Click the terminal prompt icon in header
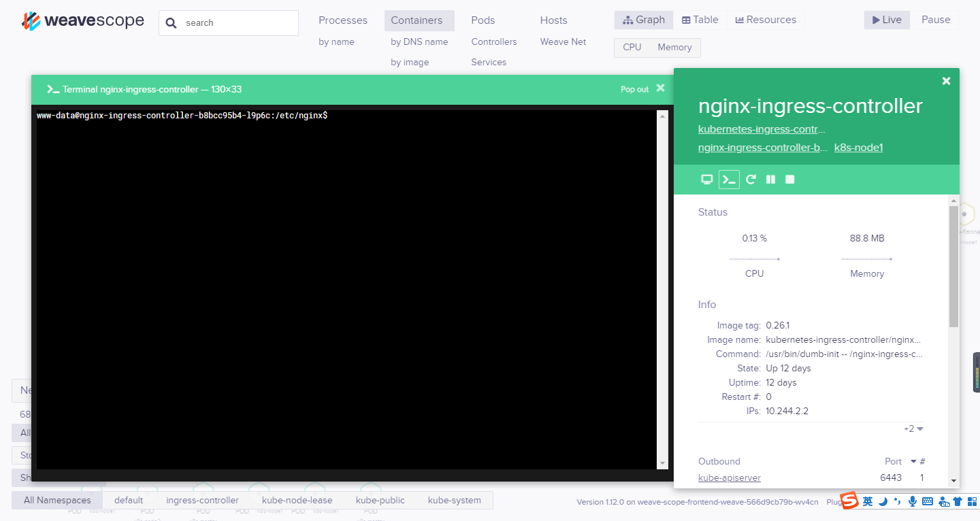 point(53,89)
